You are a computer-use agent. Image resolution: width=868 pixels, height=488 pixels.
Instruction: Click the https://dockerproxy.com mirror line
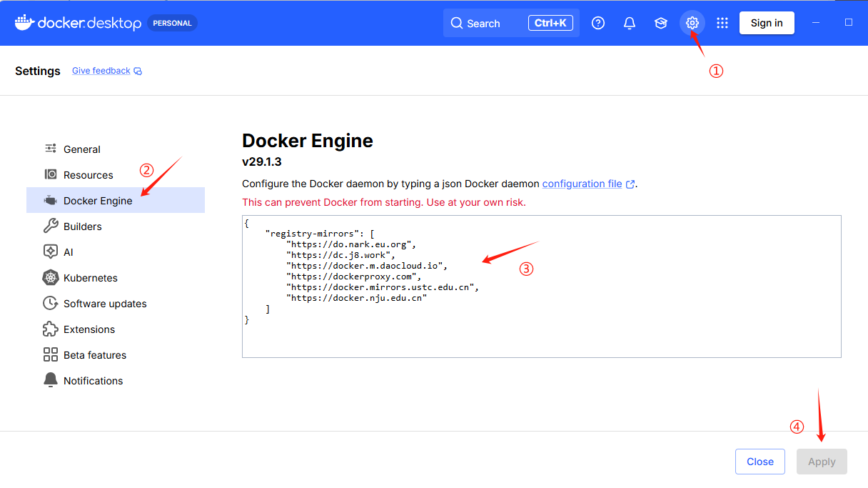pyautogui.click(x=353, y=275)
